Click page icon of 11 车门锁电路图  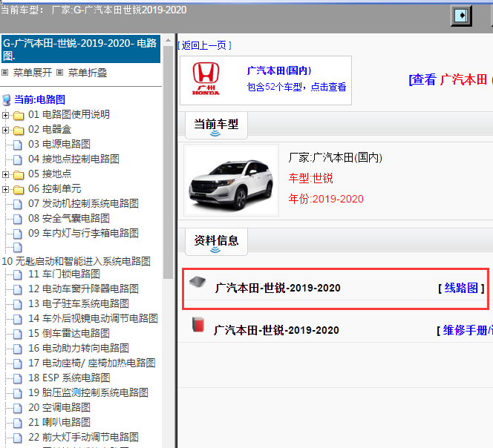(18, 274)
